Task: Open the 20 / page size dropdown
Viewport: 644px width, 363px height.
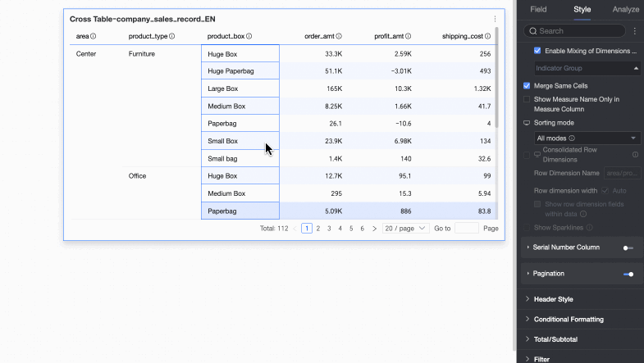Action: pyautogui.click(x=405, y=229)
